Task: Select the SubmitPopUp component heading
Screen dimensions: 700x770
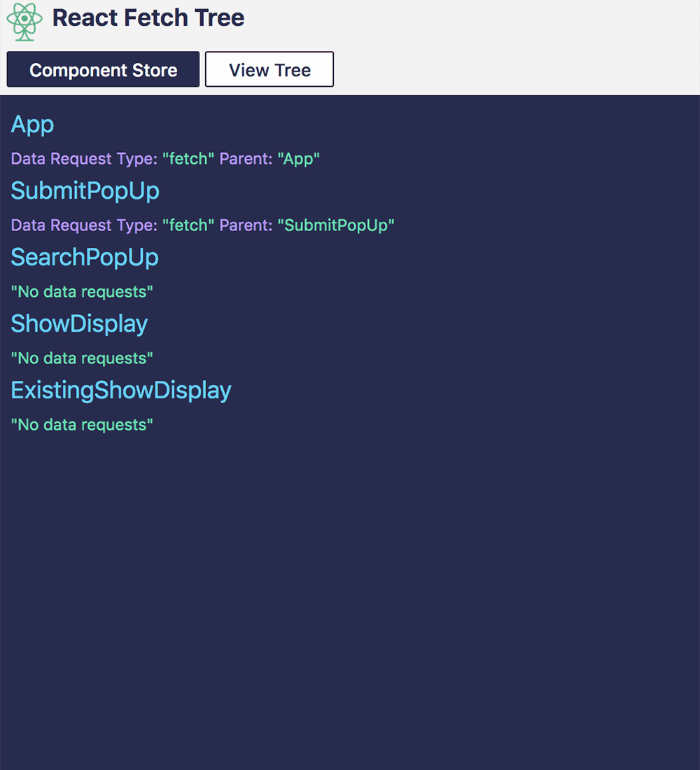Action: click(85, 191)
